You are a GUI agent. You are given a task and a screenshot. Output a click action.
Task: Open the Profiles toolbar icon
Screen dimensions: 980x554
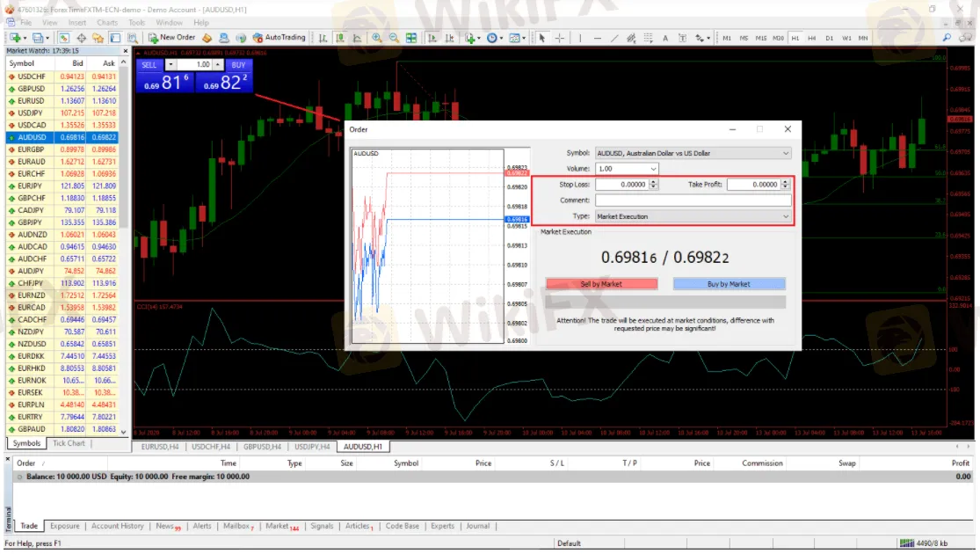click(40, 38)
